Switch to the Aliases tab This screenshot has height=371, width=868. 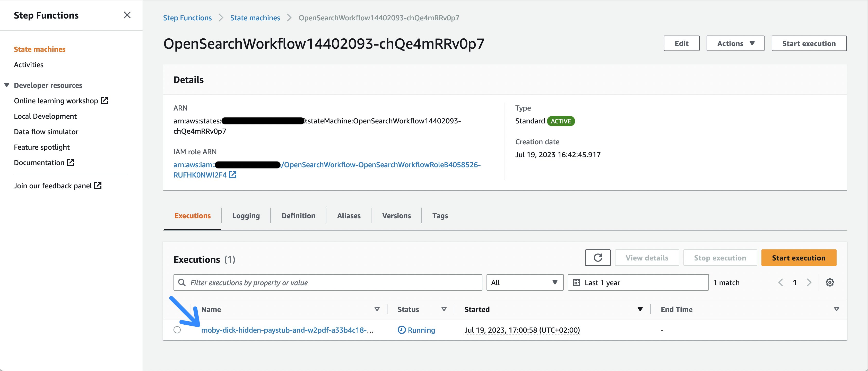(x=349, y=216)
